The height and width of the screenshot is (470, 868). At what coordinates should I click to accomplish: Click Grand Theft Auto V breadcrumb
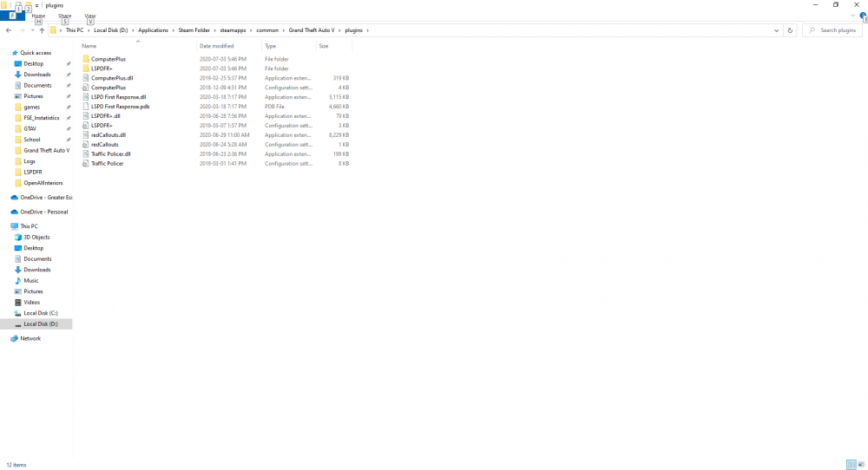(311, 30)
